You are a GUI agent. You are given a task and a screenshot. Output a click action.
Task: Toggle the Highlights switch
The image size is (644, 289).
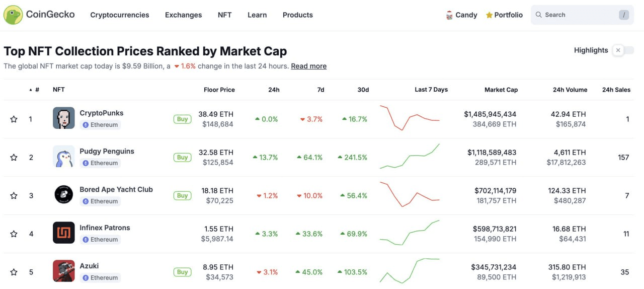[x=623, y=50]
